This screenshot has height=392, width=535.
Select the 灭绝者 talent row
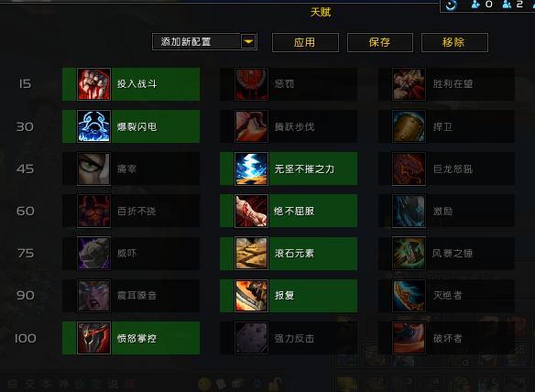coord(446,296)
